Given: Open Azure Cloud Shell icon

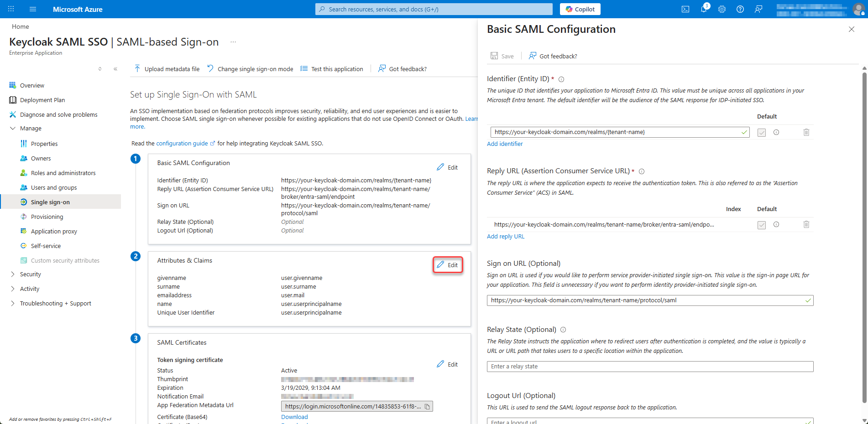Looking at the screenshot, I should pos(685,9).
